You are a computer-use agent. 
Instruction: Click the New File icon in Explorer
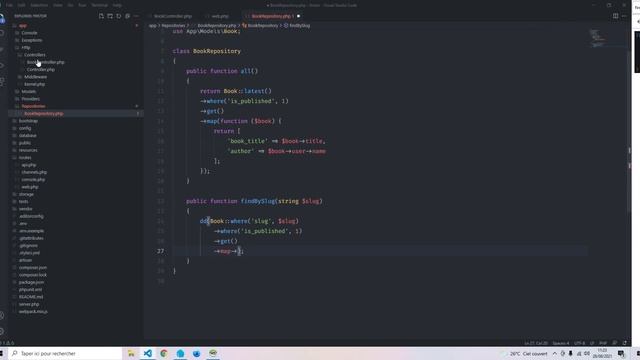click(x=101, y=16)
